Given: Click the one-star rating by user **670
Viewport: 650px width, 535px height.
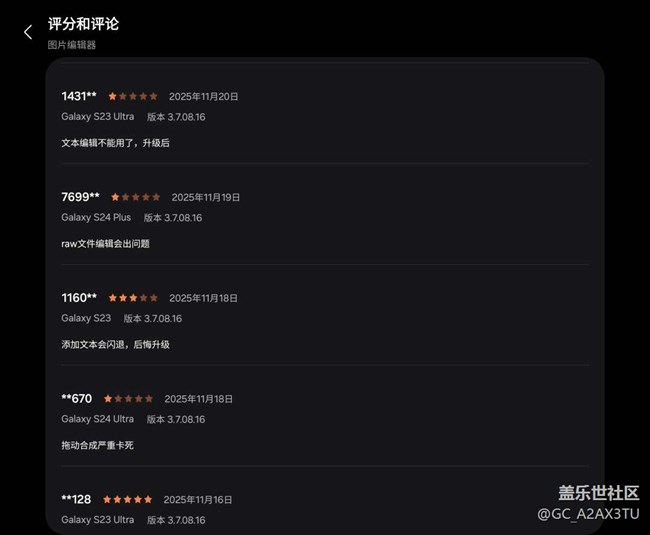Looking at the screenshot, I should 128,399.
